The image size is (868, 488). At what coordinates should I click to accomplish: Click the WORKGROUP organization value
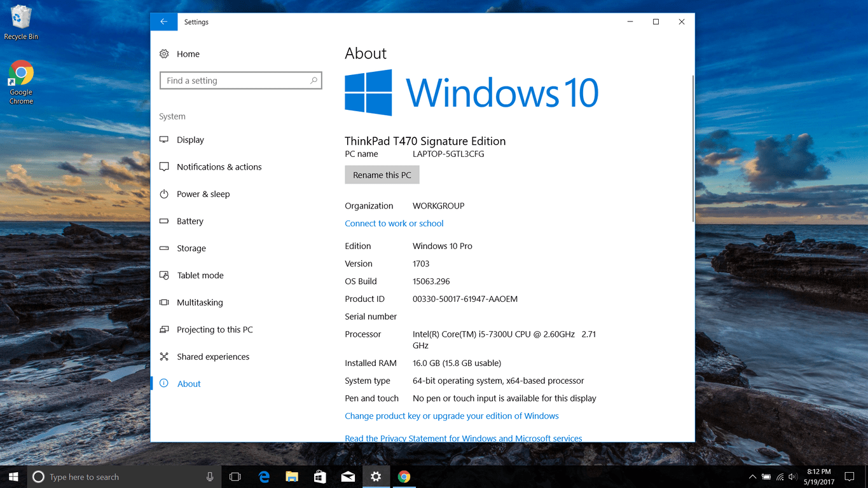(x=439, y=205)
